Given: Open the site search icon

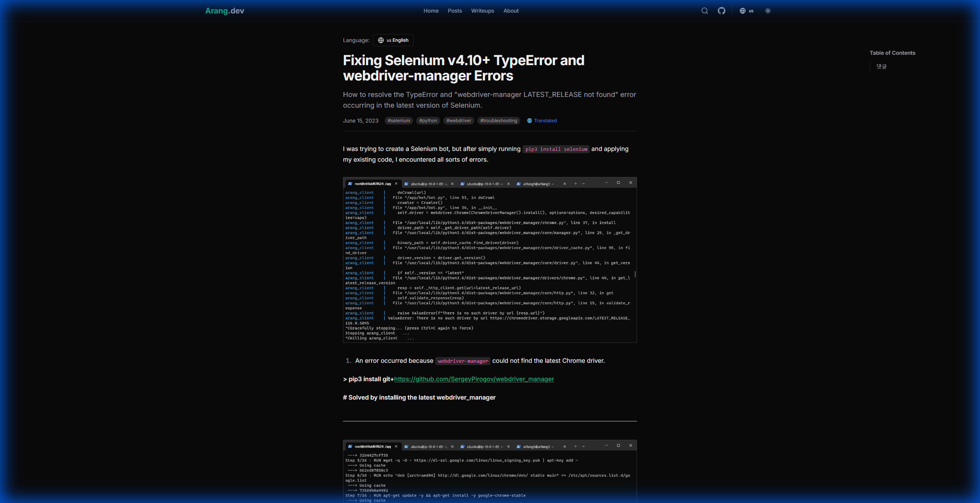Looking at the screenshot, I should click(x=704, y=11).
